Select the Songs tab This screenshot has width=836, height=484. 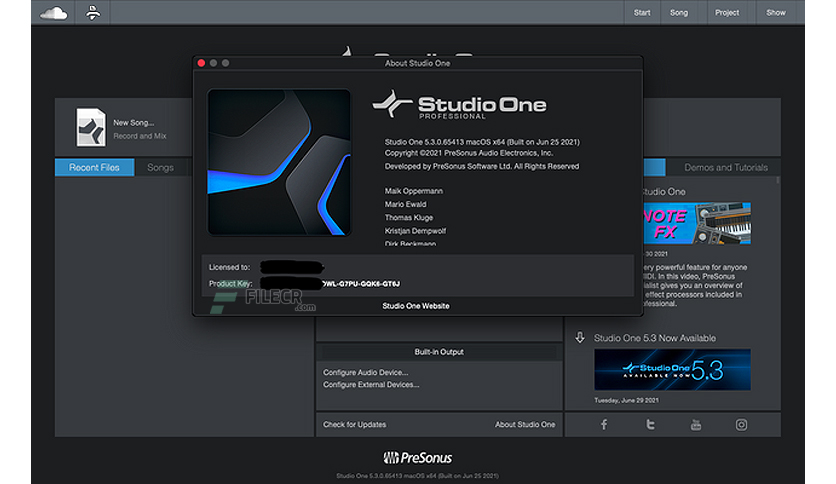click(160, 167)
